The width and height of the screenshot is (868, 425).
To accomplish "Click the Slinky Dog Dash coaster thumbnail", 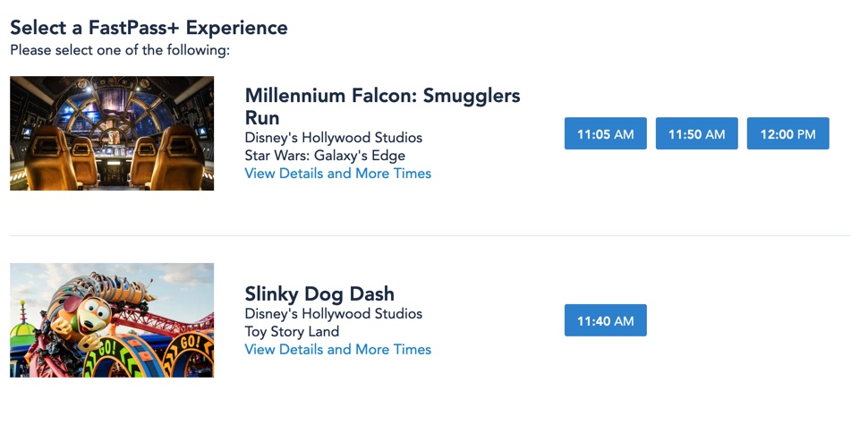I will click(x=112, y=319).
